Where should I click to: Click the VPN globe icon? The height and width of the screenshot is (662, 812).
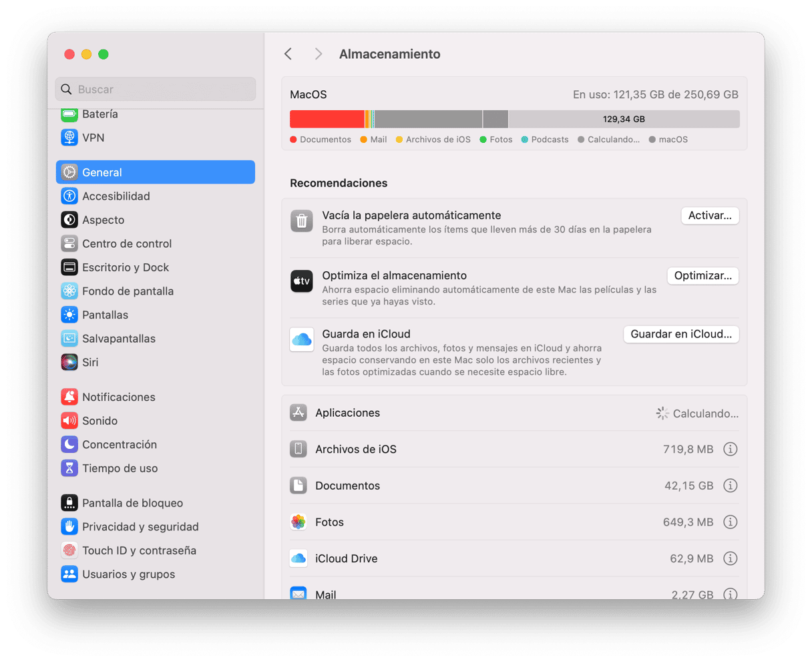pyautogui.click(x=69, y=138)
